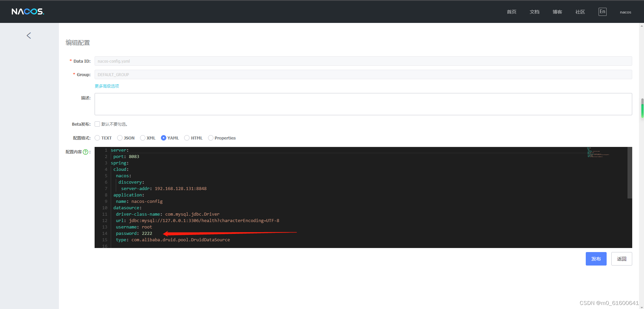
Task: Open the nacos user menu
Action: tap(625, 12)
